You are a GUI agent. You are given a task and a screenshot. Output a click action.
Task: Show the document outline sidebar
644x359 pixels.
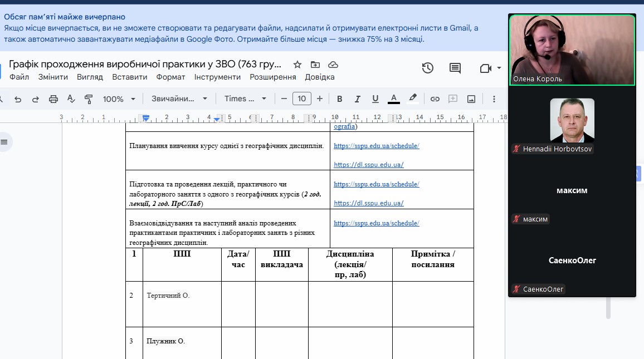(4, 142)
